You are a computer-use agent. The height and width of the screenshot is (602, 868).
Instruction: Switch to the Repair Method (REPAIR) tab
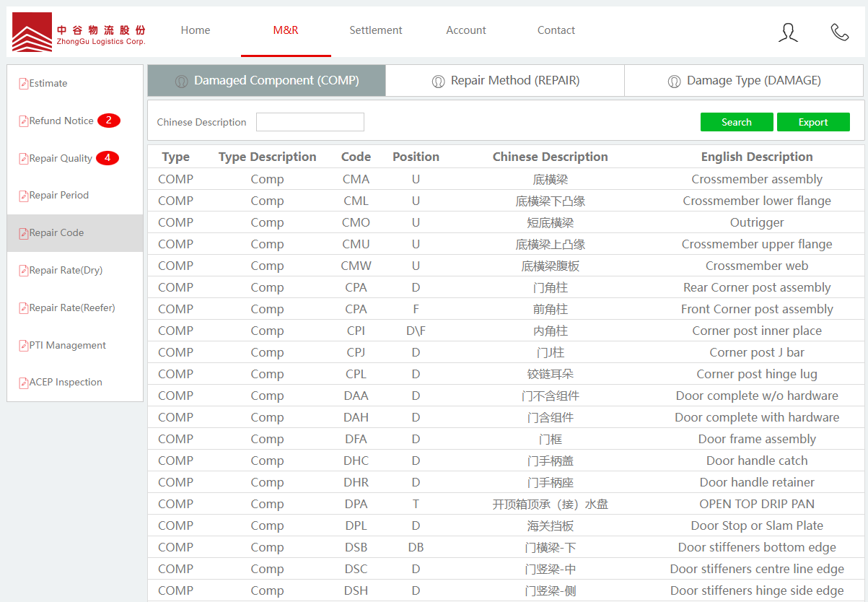pyautogui.click(x=505, y=81)
